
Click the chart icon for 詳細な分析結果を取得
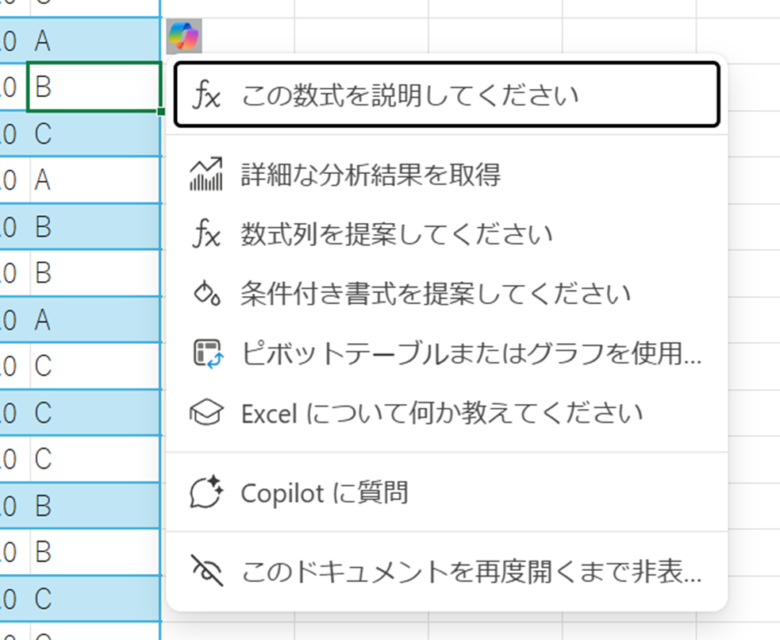[206, 175]
